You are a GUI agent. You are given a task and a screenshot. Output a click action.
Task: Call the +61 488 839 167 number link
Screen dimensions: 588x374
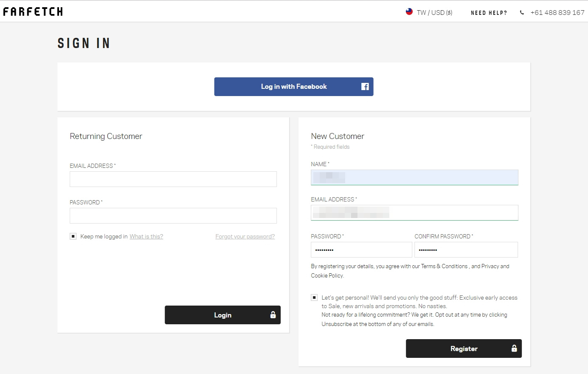click(557, 13)
